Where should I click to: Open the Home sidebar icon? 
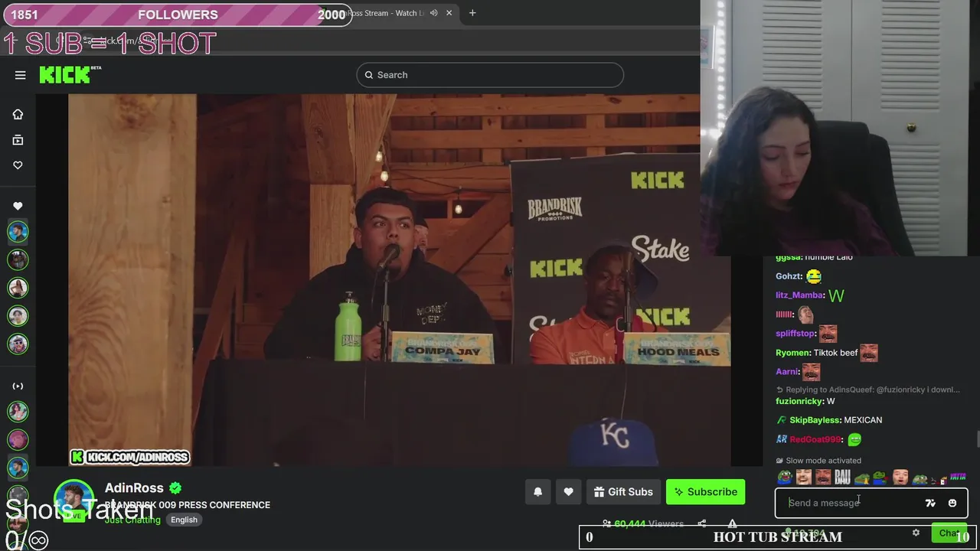18,114
